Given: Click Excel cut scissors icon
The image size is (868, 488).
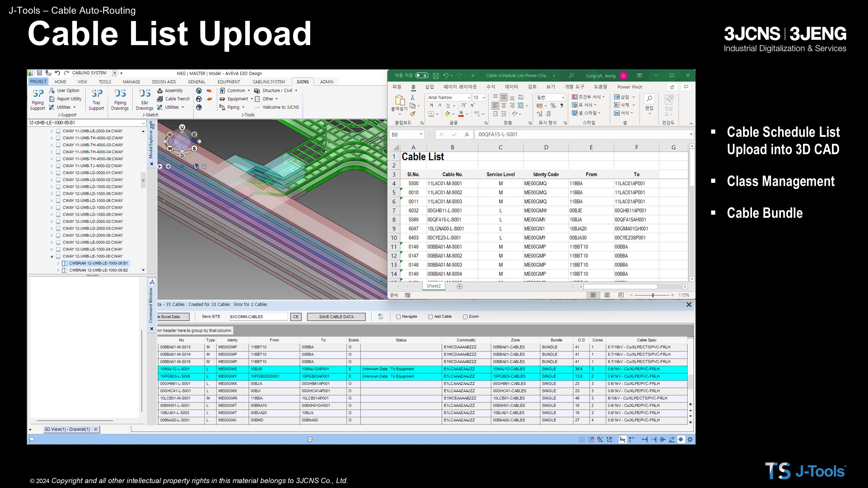Looking at the screenshot, I should pos(412,97).
